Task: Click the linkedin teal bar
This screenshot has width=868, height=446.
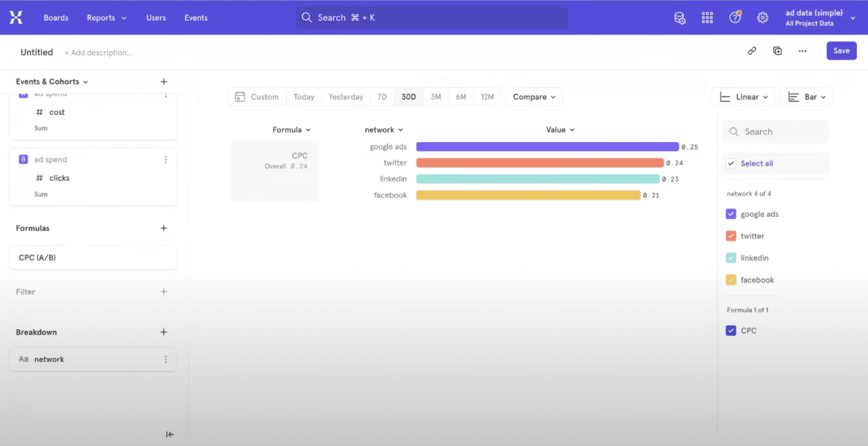Action: pyautogui.click(x=538, y=179)
